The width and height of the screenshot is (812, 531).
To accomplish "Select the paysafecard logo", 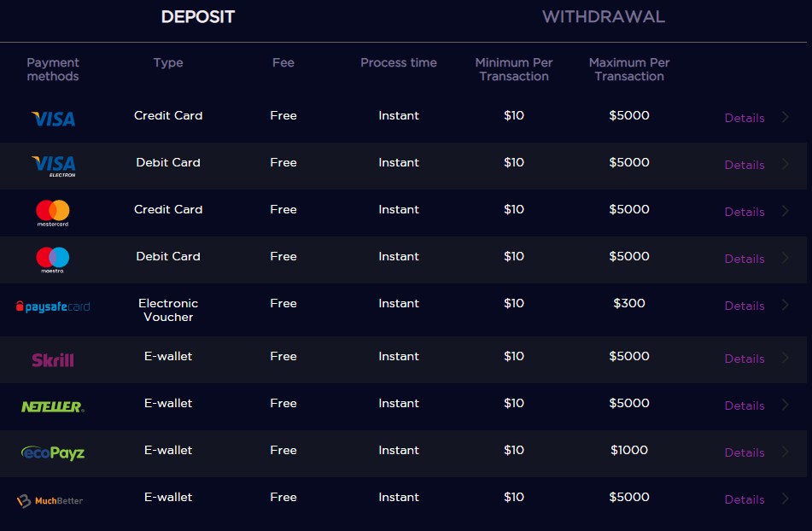I will 53,306.
